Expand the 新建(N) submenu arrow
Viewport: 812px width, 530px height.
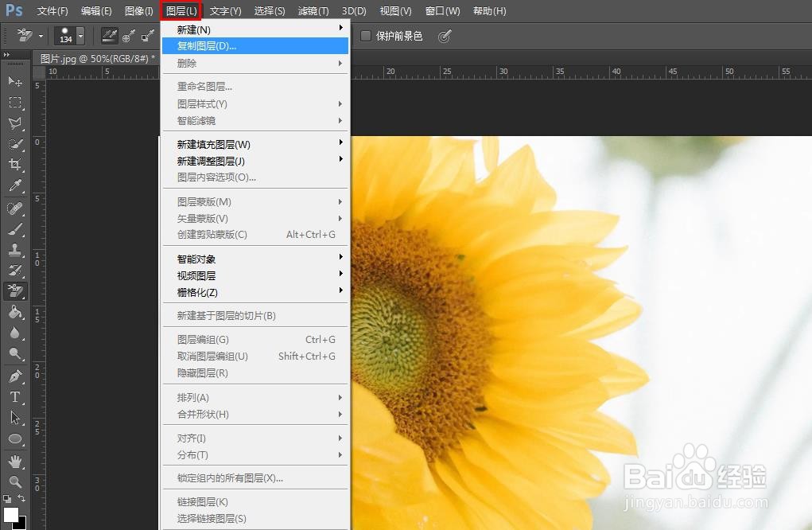[340, 28]
